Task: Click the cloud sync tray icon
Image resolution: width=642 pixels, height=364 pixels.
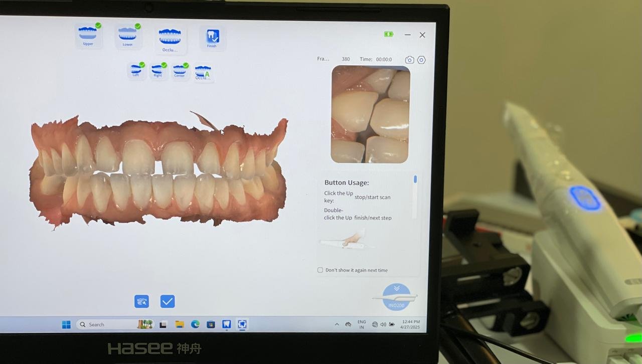Action: pos(348,324)
